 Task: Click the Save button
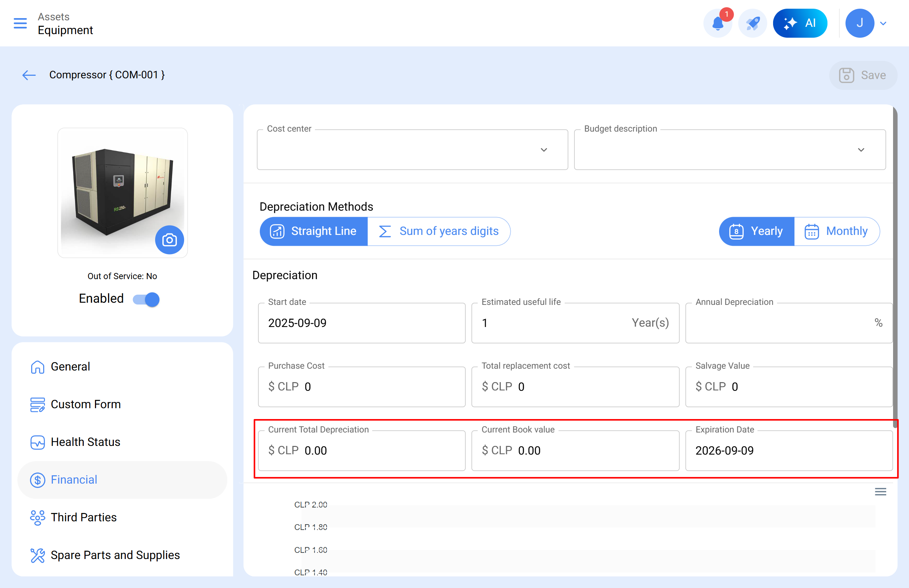click(x=863, y=75)
